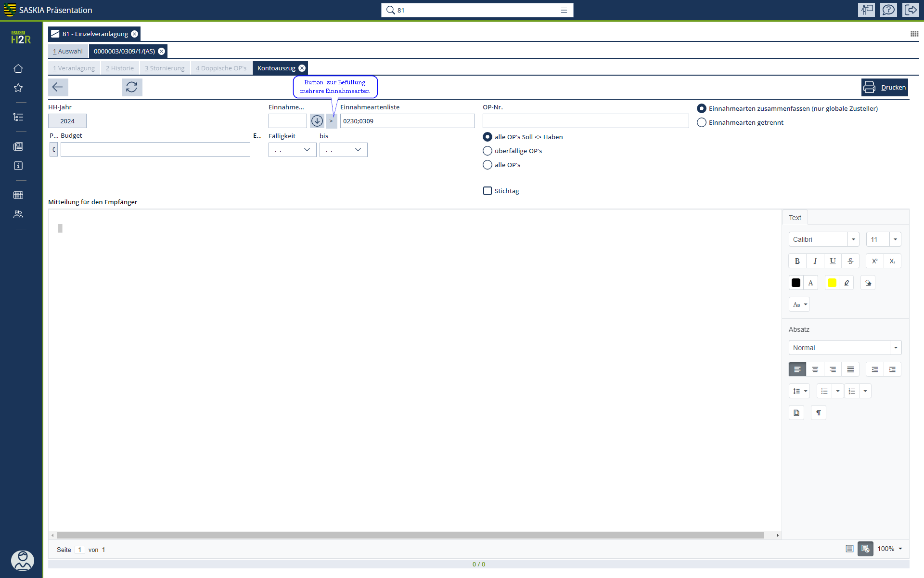Show paragraph marks (pilcrow) icon
924x578 pixels.
[818, 413]
